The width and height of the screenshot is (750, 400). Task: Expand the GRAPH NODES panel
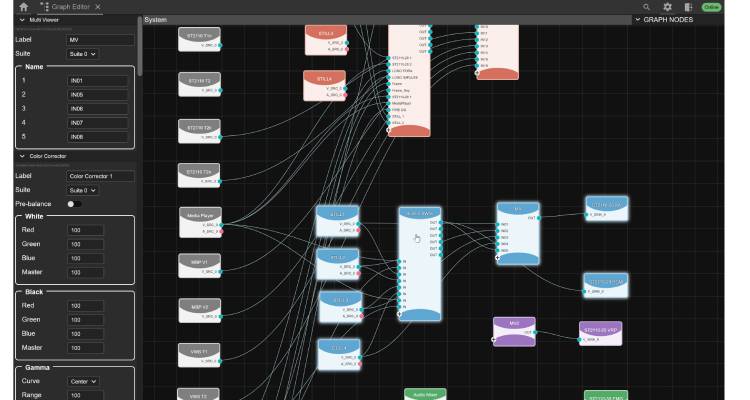coord(637,19)
